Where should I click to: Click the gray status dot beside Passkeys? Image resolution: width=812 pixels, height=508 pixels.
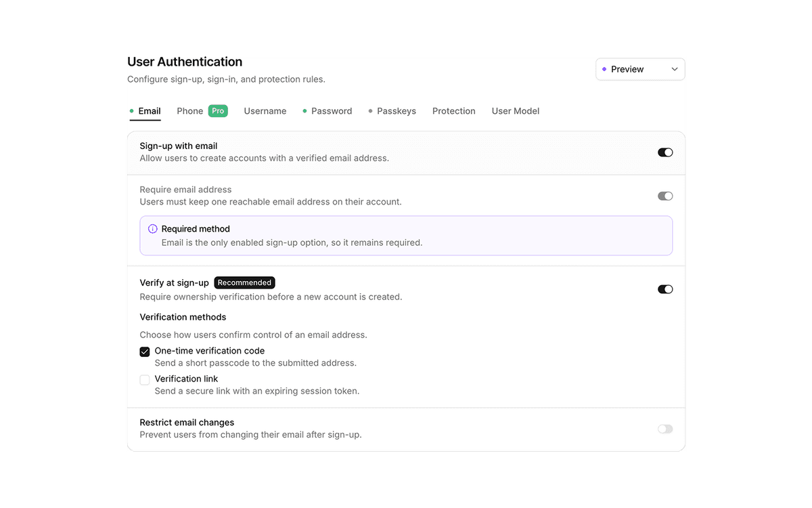coord(370,111)
